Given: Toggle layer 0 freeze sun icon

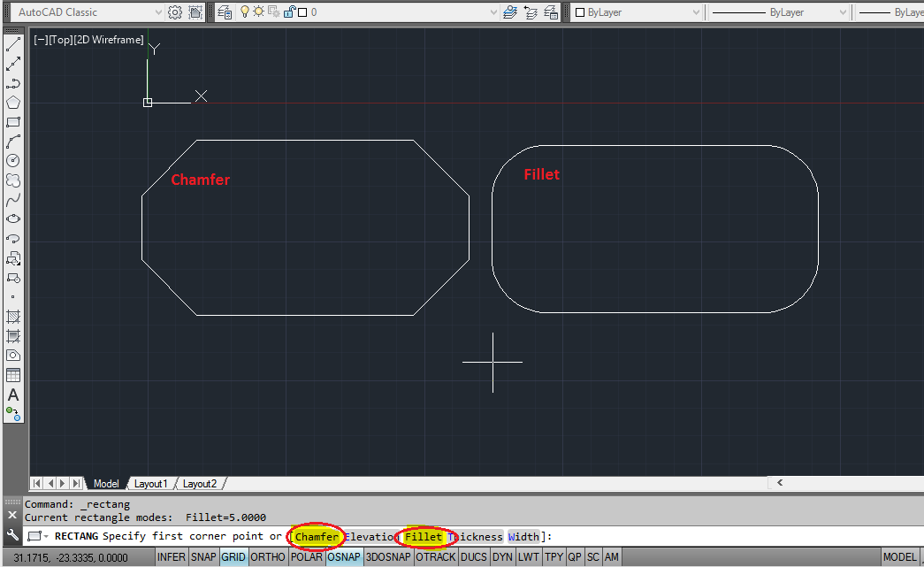Looking at the screenshot, I should 259,11.
